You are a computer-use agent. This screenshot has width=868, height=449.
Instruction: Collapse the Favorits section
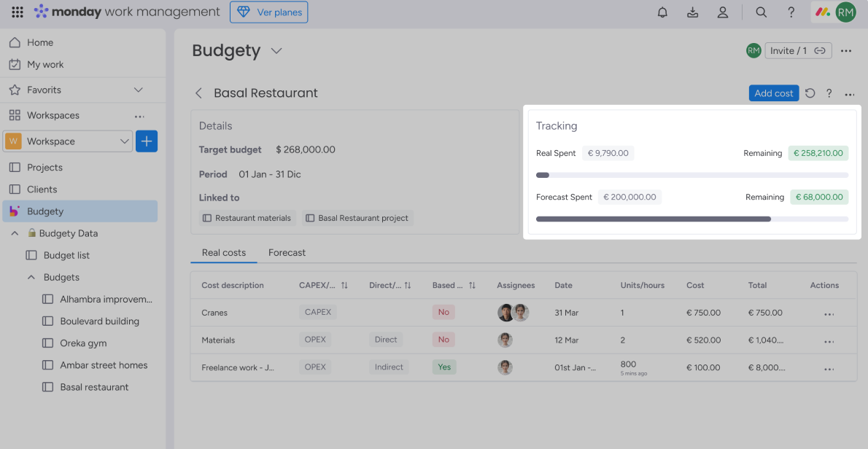click(x=138, y=89)
